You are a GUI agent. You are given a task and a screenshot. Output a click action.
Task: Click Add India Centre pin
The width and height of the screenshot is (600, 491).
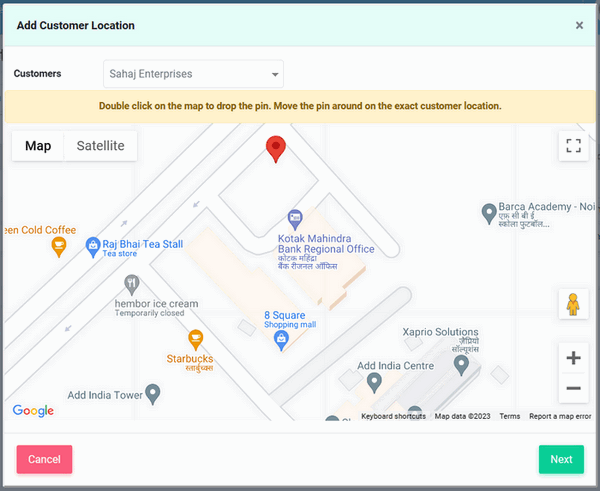(374, 383)
